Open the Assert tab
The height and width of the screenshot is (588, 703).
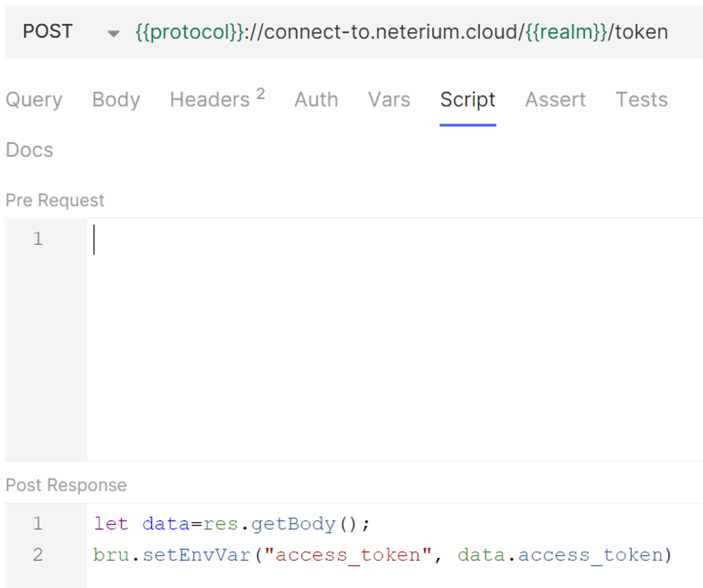[x=555, y=100]
